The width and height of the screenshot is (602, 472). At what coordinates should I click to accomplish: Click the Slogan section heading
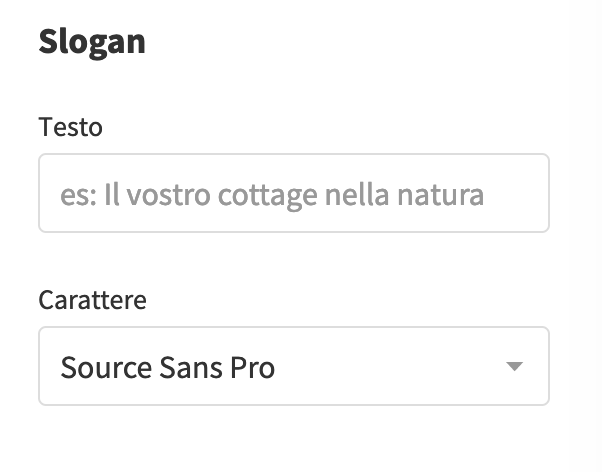[92, 42]
